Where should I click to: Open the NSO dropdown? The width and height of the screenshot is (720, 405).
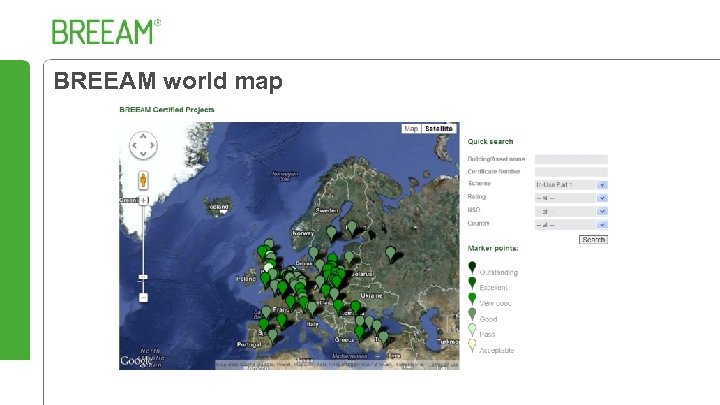[571, 211]
